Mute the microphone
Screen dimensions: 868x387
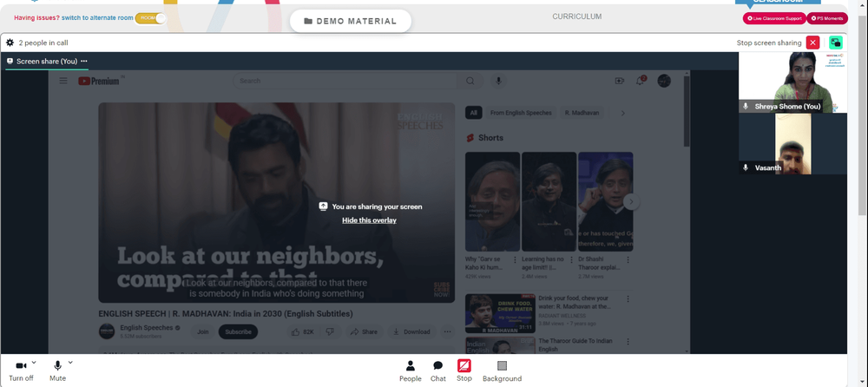click(57, 371)
